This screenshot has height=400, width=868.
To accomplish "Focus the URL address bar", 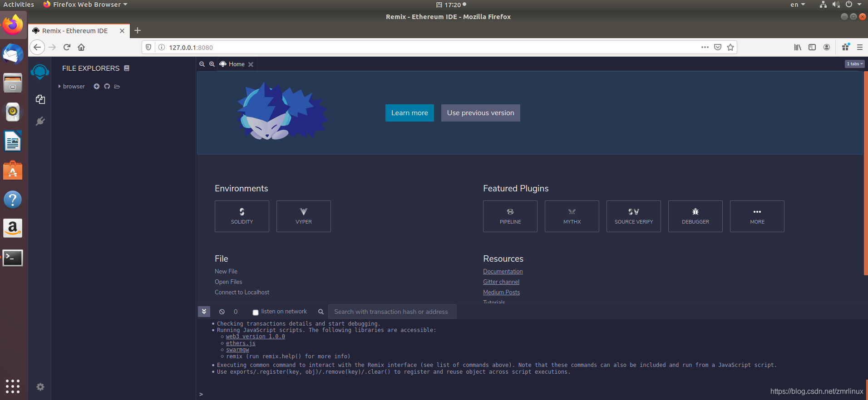I will tap(431, 47).
